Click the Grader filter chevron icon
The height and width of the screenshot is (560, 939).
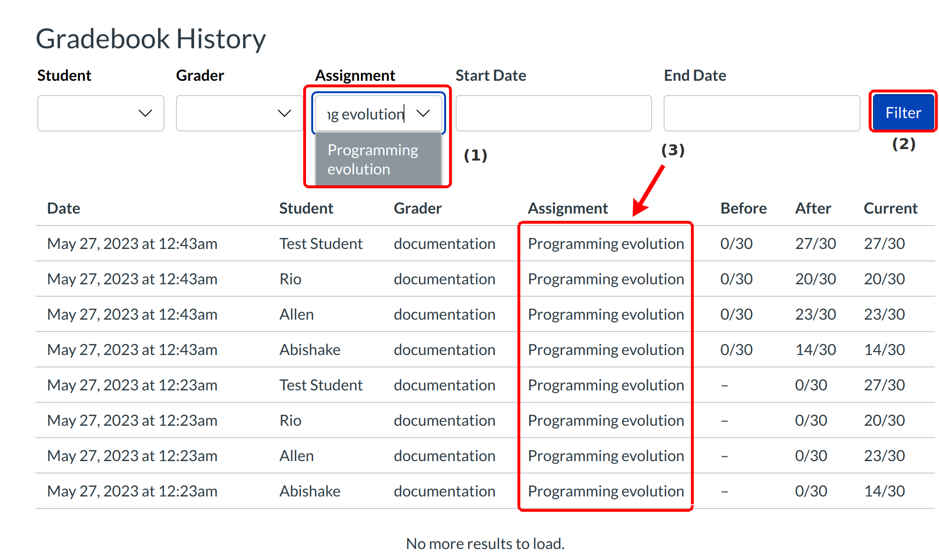(284, 113)
